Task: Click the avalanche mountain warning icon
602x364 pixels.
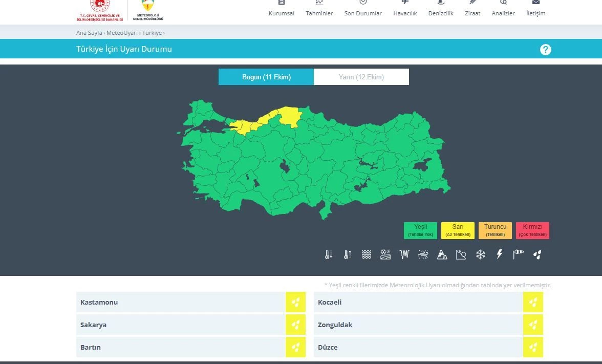Action: tap(442, 254)
